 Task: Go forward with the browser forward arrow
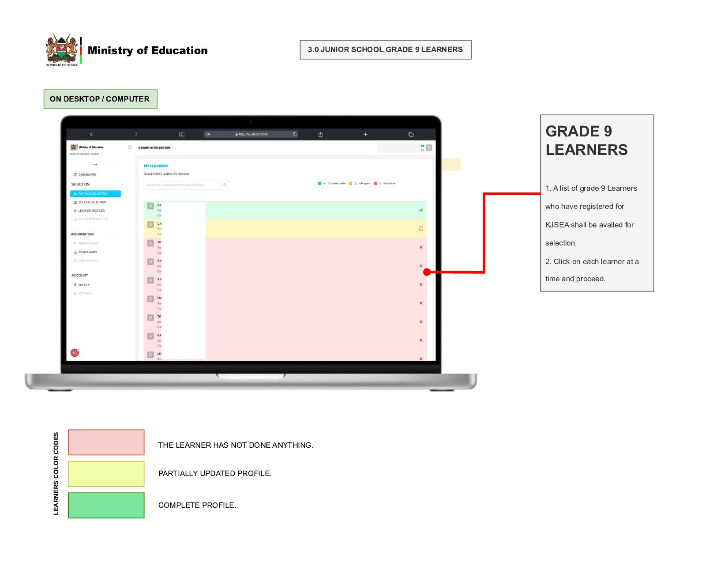coord(136,134)
